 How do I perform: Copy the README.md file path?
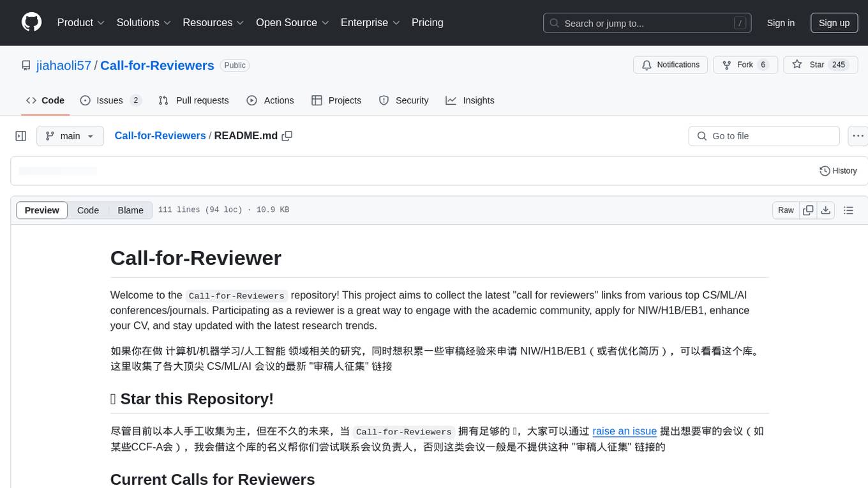(287, 136)
